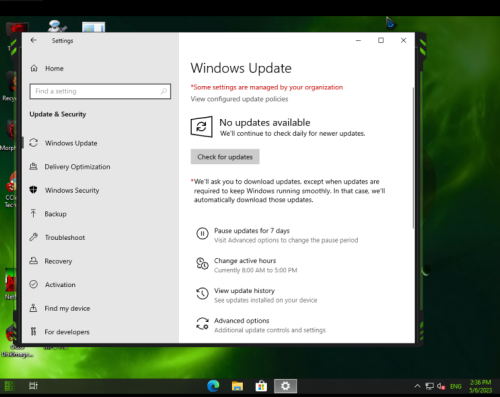The height and width of the screenshot is (397, 500).
Task: Maximize the Settings window
Action: pyautogui.click(x=381, y=40)
